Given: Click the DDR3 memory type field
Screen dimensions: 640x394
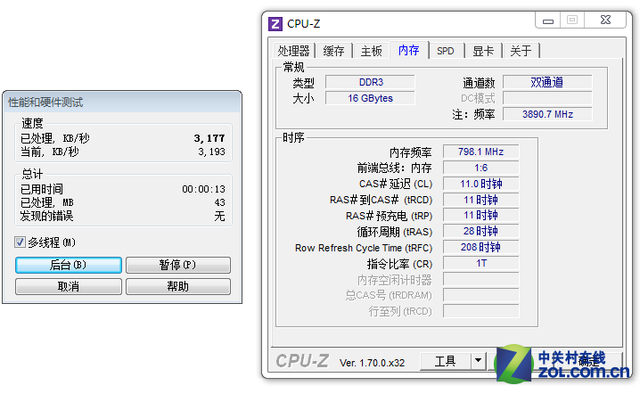Looking at the screenshot, I should pos(370,82).
